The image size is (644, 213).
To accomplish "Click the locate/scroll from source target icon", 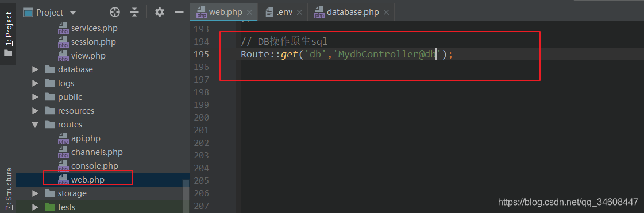I will [x=115, y=12].
